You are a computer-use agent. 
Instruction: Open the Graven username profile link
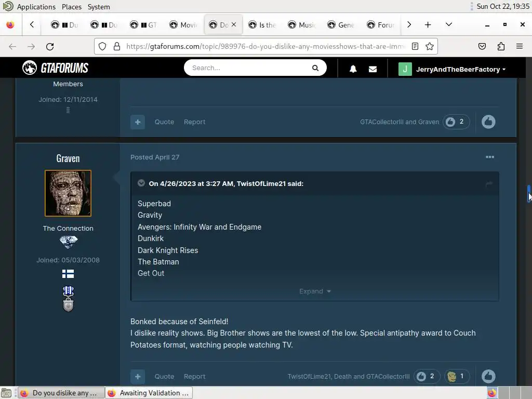[68, 158]
